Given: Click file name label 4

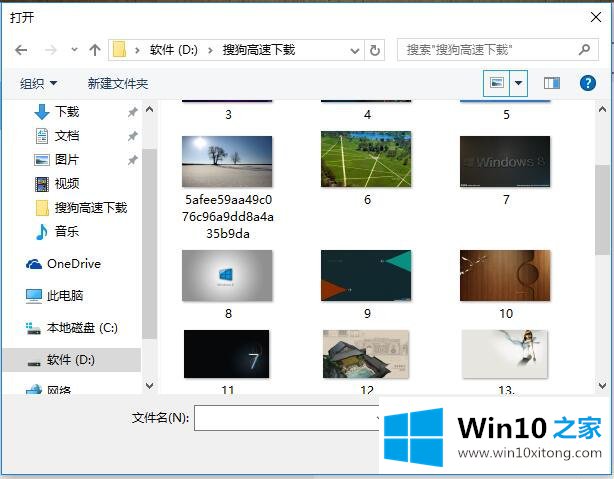Looking at the screenshot, I should [x=367, y=115].
